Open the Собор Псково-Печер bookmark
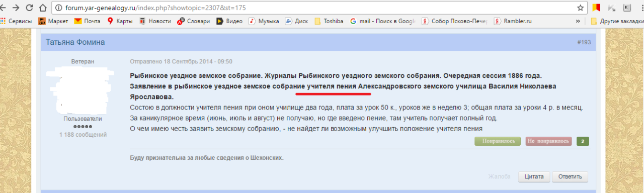Viewport: 644px width, 193px height. click(455, 21)
